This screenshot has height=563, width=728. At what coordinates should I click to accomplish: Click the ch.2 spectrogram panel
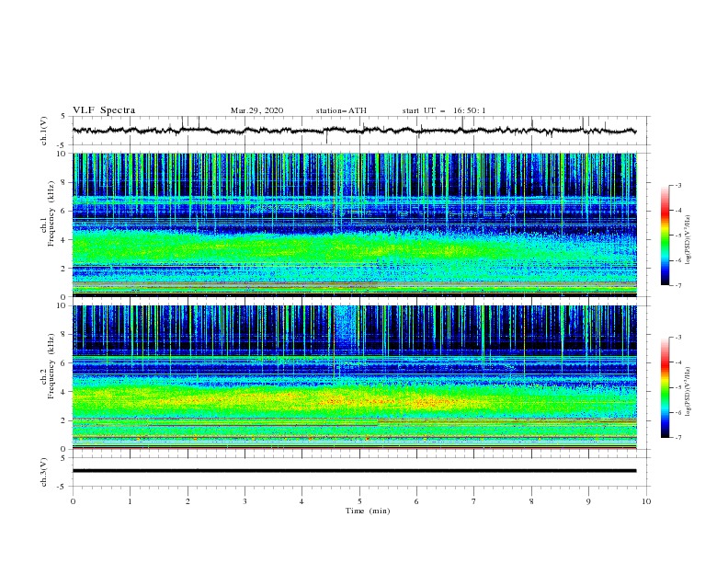pos(355,377)
